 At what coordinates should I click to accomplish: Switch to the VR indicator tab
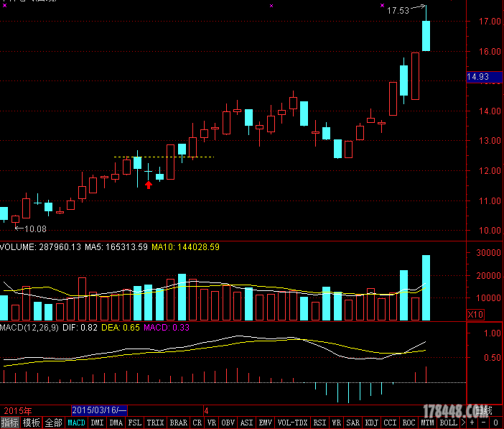212,423
